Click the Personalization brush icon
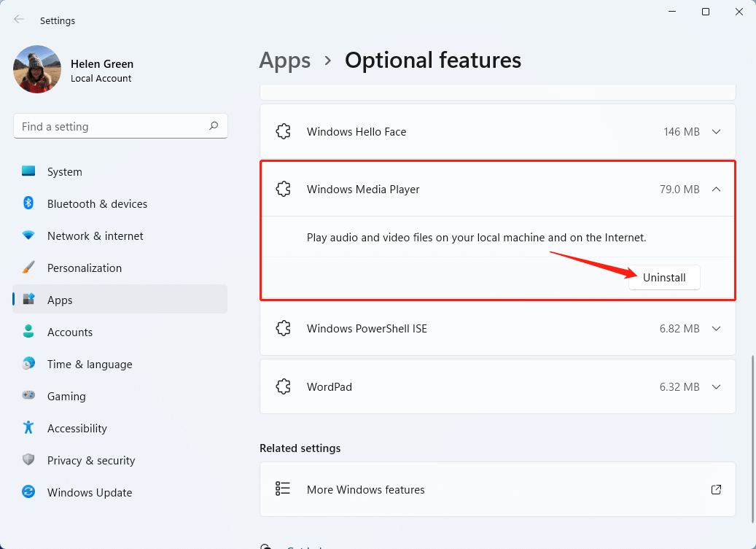This screenshot has width=756, height=549. (28, 267)
